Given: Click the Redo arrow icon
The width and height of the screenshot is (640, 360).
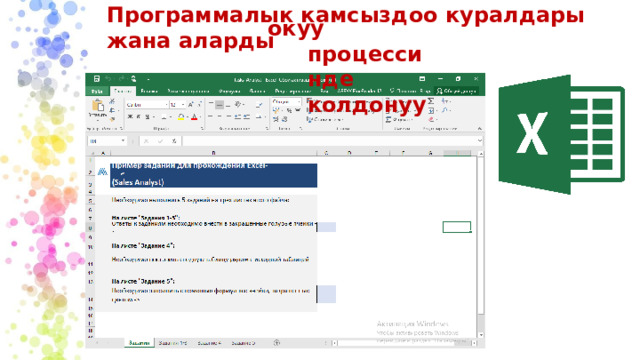Looking at the screenshot, I should (x=122, y=79).
